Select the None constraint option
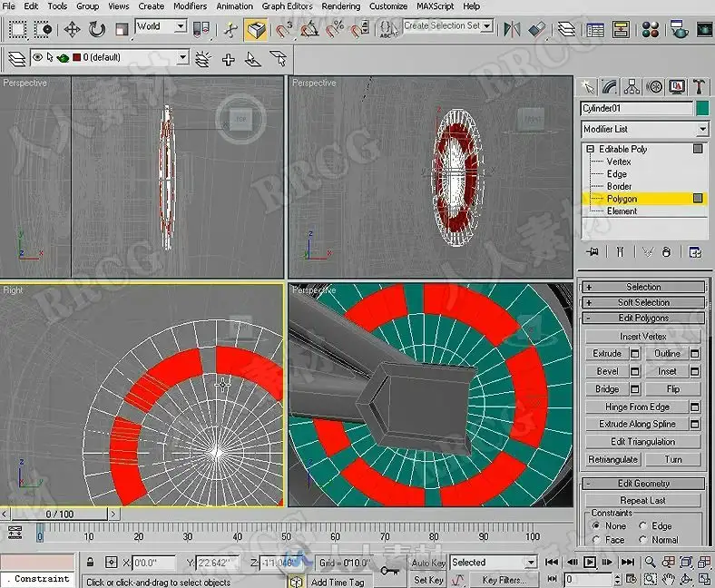715x588 pixels. tap(595, 526)
